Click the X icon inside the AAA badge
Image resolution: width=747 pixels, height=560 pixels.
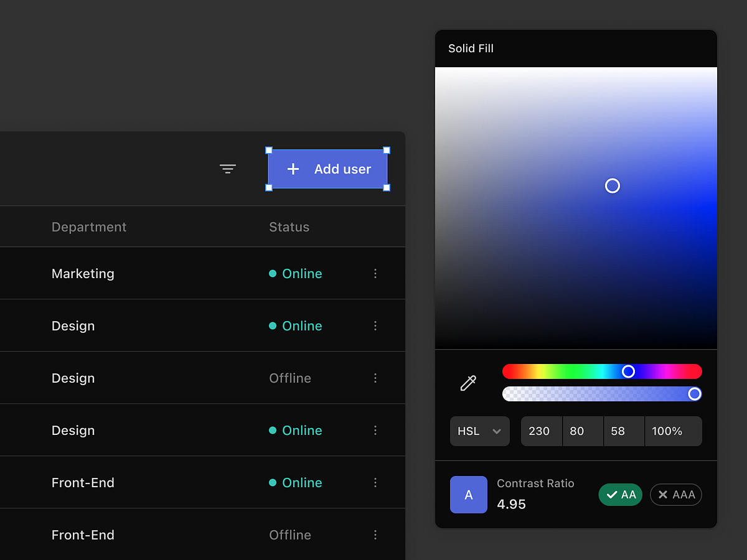662,495
